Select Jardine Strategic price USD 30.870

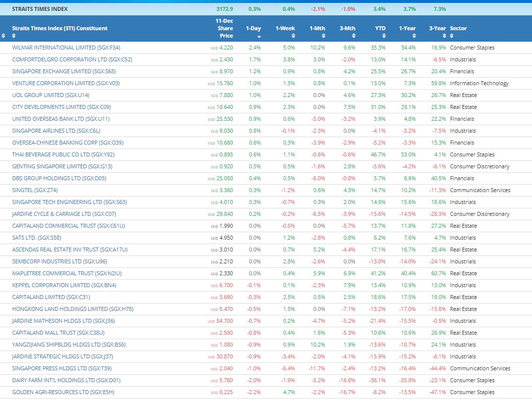pyautogui.click(x=220, y=356)
